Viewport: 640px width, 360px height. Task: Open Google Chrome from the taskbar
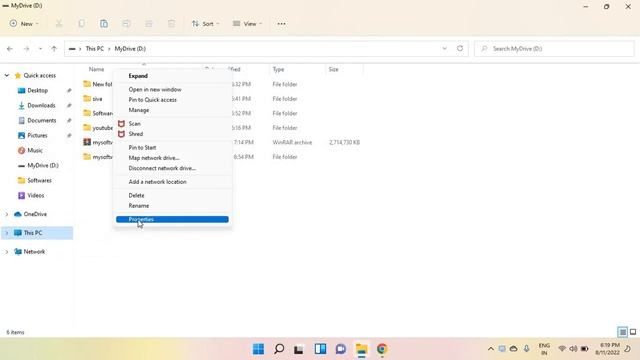pos(382,349)
